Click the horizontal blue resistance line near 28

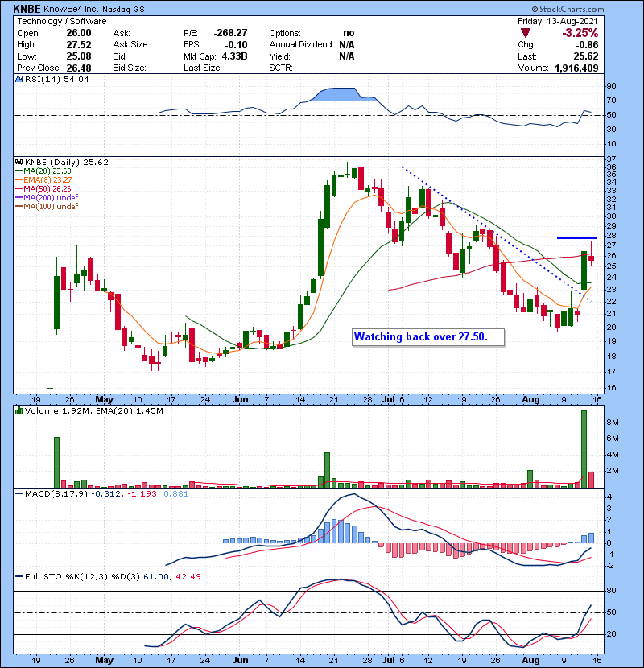577,238
